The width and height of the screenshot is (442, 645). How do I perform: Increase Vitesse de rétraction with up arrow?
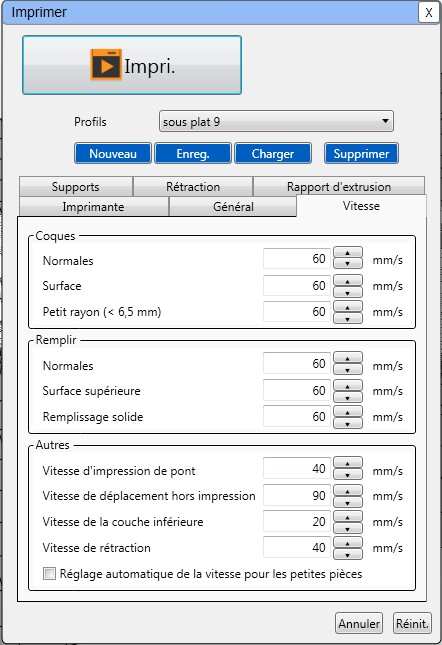click(x=348, y=543)
